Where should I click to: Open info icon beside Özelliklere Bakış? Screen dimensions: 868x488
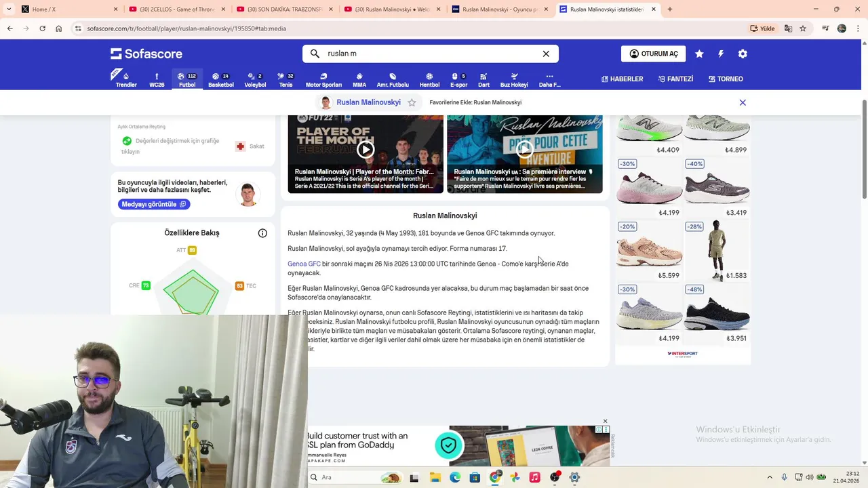[262, 233]
